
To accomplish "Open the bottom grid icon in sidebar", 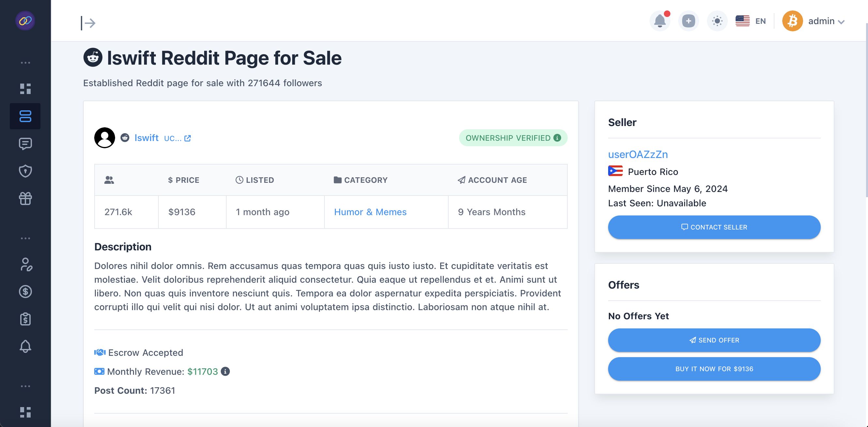I will pyautogui.click(x=25, y=412).
